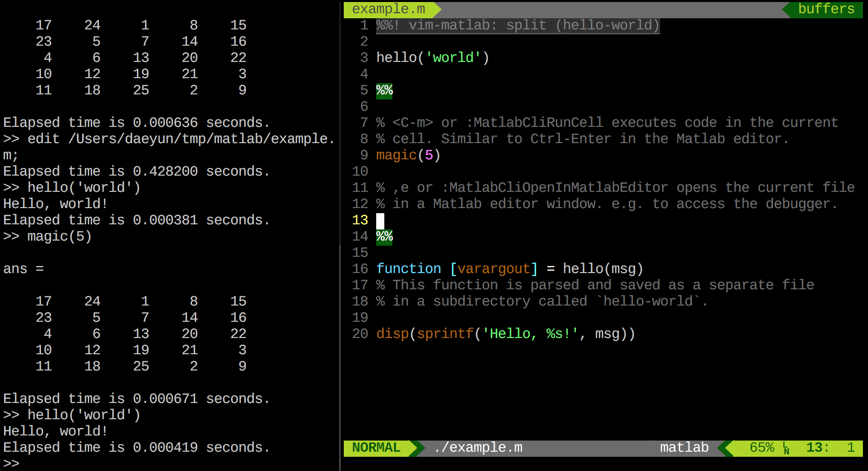868x471 pixels.
Task: Click line number 1 in the gutter
Action: point(364,25)
